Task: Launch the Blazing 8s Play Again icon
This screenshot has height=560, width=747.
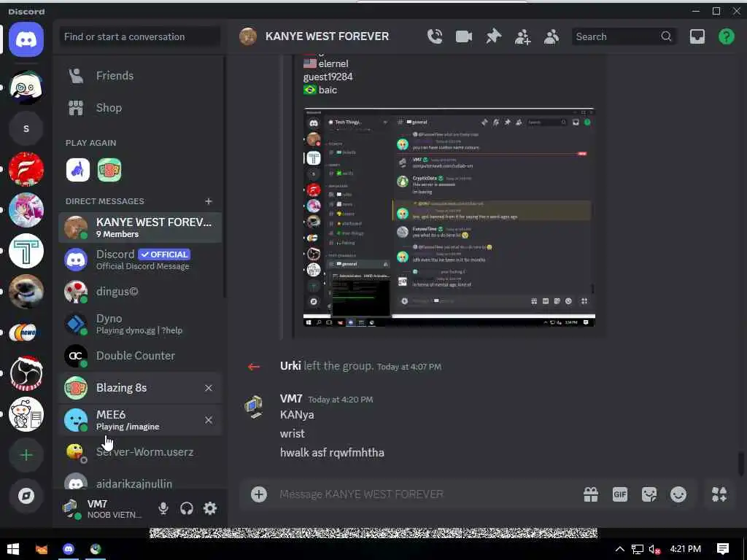Action: pyautogui.click(x=109, y=170)
